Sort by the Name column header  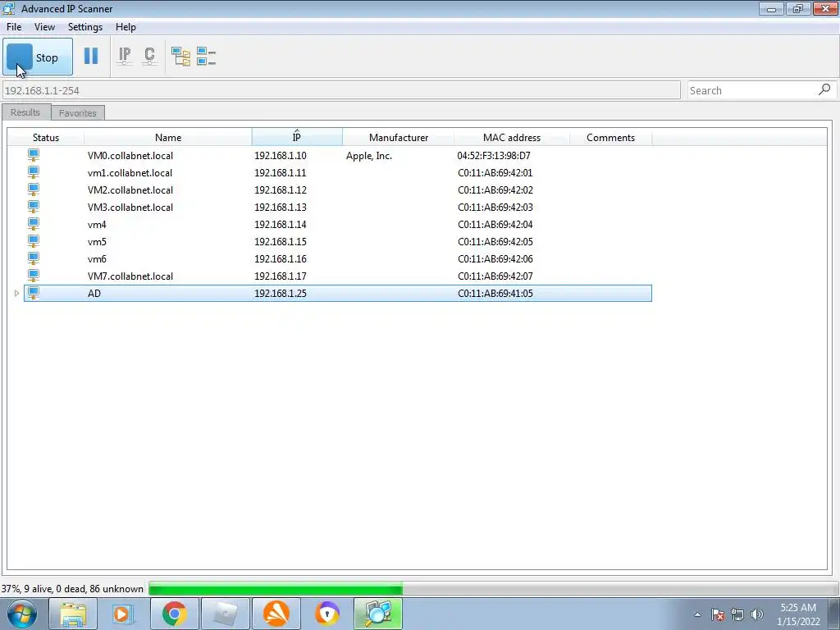click(x=167, y=137)
